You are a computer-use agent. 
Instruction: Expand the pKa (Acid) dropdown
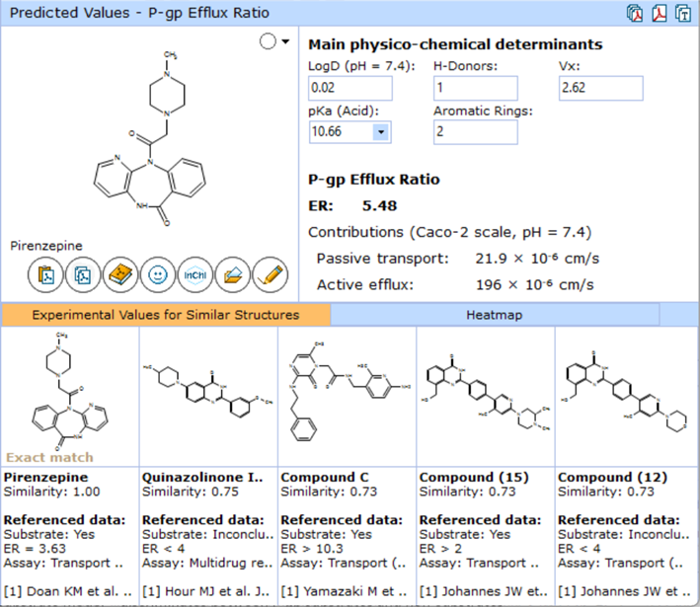381,131
